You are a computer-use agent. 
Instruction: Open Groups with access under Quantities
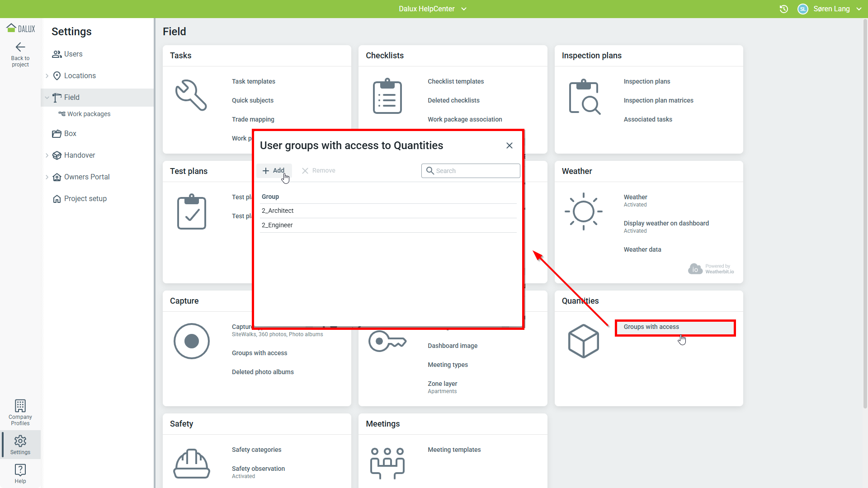click(x=651, y=327)
